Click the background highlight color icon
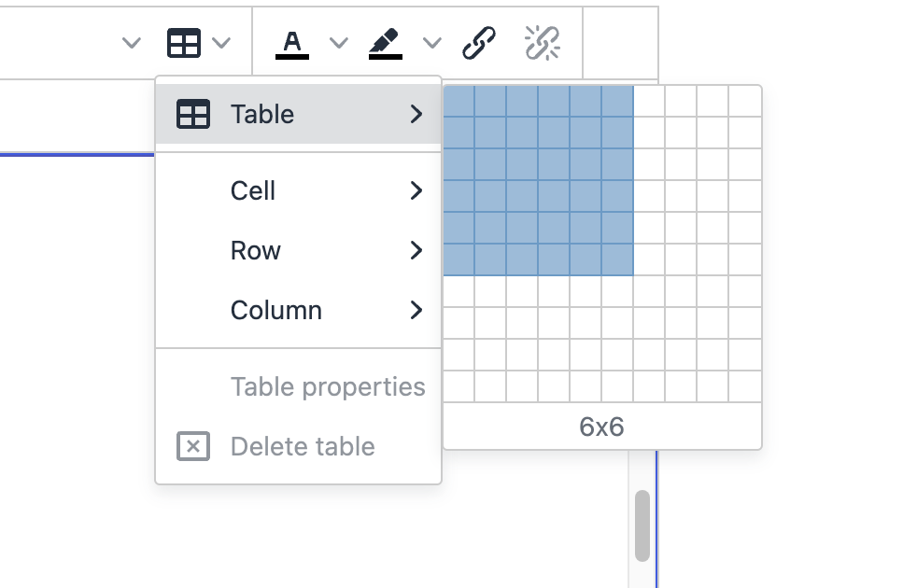The width and height of the screenshot is (917, 588). click(x=385, y=43)
